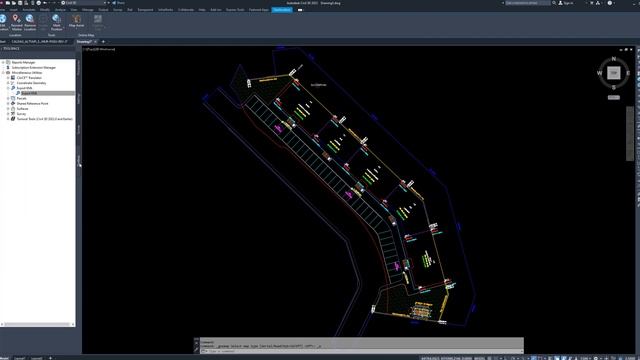640x360 pixels.
Task: Click the Parcels icon in the tree
Action: (x=13, y=98)
